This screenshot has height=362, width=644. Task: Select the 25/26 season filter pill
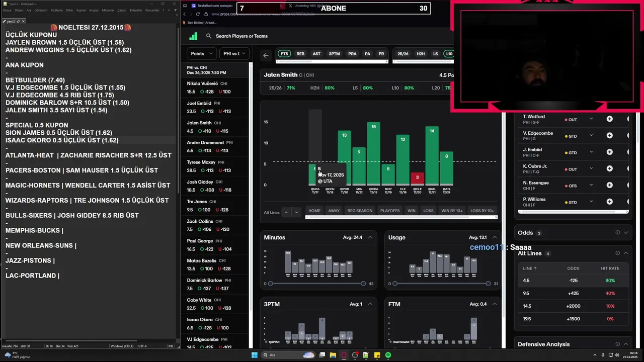tap(403, 54)
